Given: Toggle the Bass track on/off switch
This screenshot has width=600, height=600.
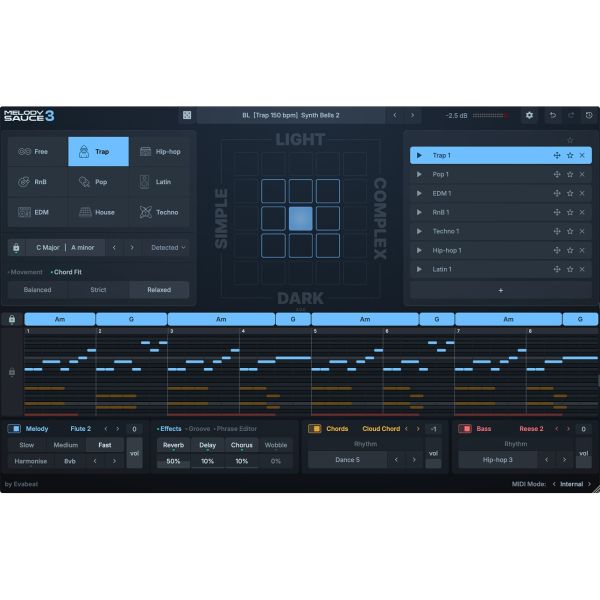Looking at the screenshot, I should coord(465,429).
